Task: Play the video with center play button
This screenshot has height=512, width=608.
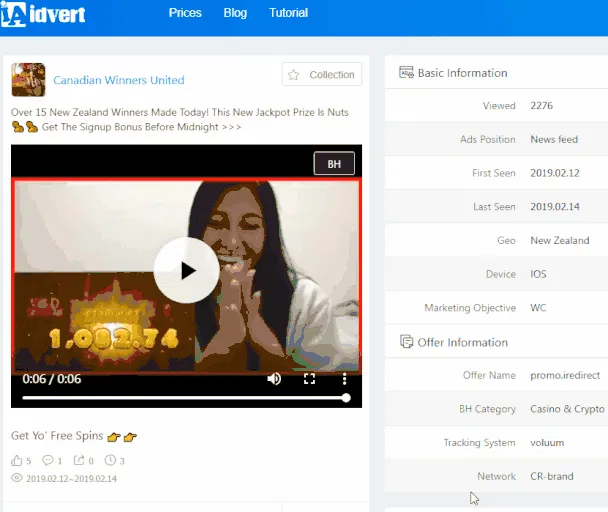Action: (x=187, y=270)
